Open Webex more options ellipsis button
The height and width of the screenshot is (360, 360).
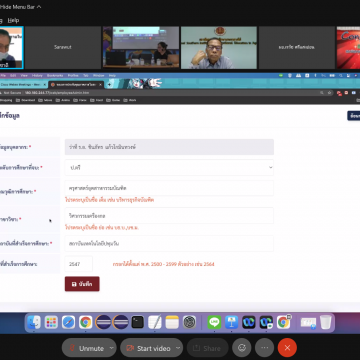[265, 348]
